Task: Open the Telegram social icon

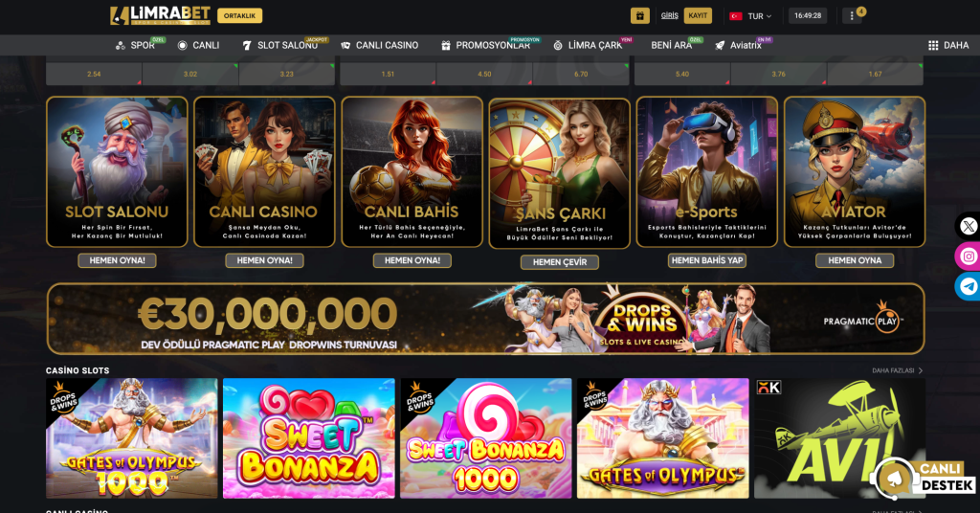Action: pyautogui.click(x=969, y=286)
